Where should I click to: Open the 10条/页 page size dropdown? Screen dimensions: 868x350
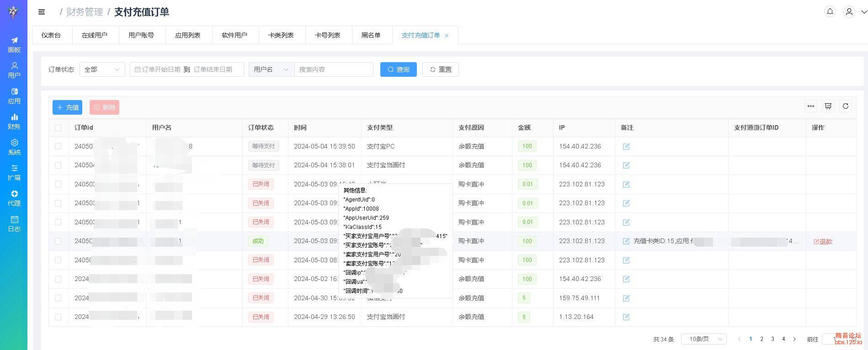click(703, 339)
